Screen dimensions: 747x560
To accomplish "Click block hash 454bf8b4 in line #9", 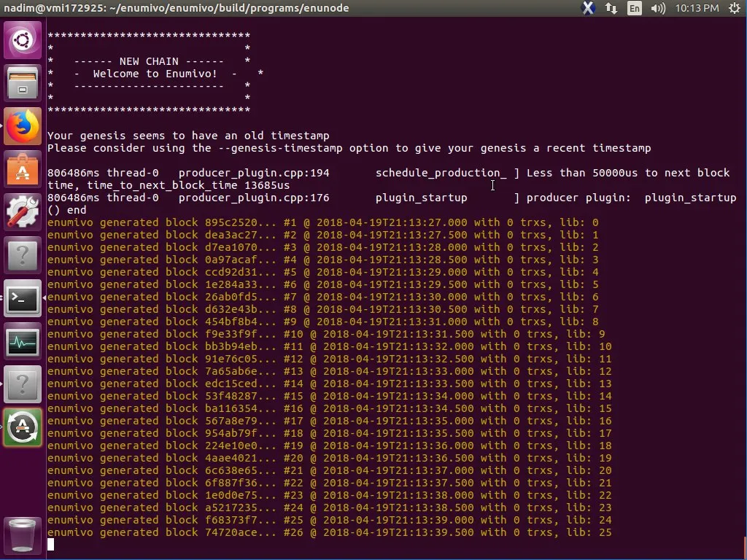I will tap(231, 322).
